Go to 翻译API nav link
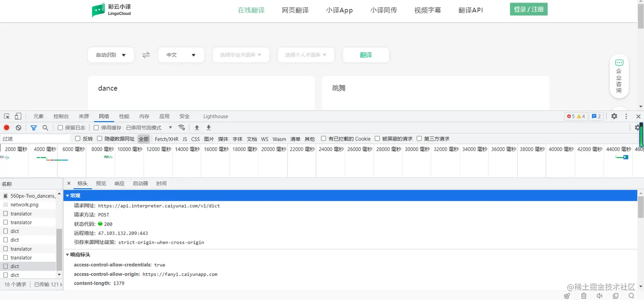Screen dimensions: 644x300 pyautogui.click(x=471, y=10)
